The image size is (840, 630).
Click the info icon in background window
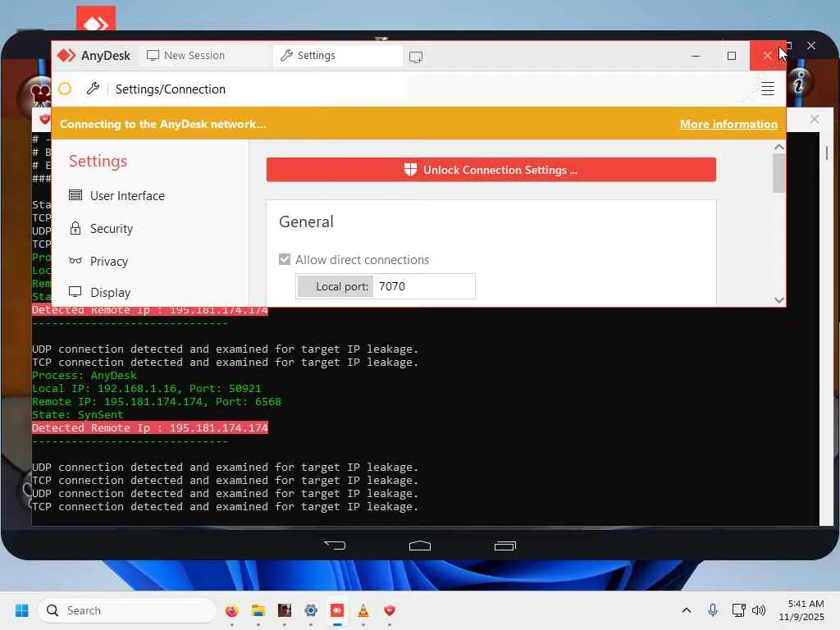tap(799, 83)
